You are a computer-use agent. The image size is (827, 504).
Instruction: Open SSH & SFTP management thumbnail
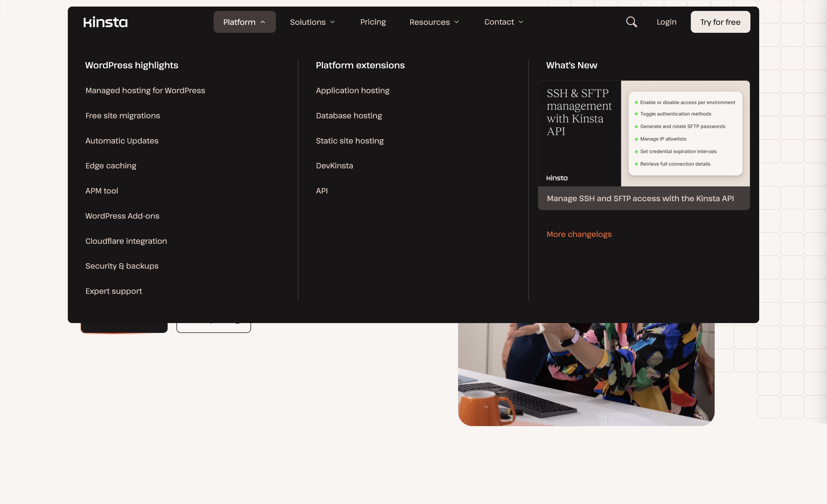(x=644, y=134)
